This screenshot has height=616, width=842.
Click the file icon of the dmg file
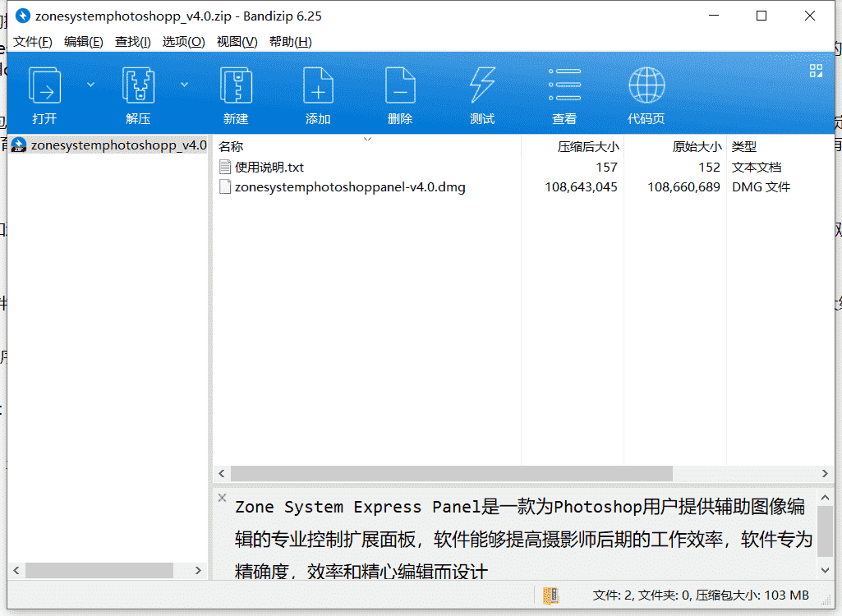coord(225,187)
